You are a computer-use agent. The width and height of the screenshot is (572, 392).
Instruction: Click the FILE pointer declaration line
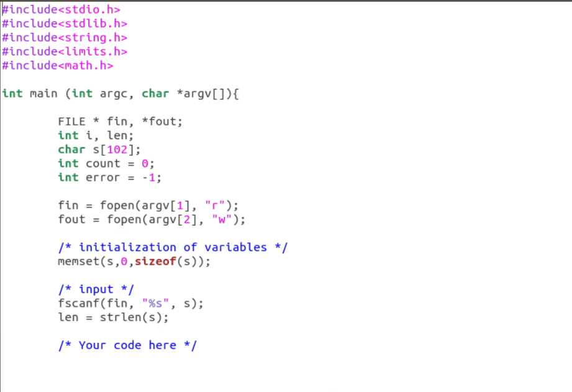coord(119,121)
